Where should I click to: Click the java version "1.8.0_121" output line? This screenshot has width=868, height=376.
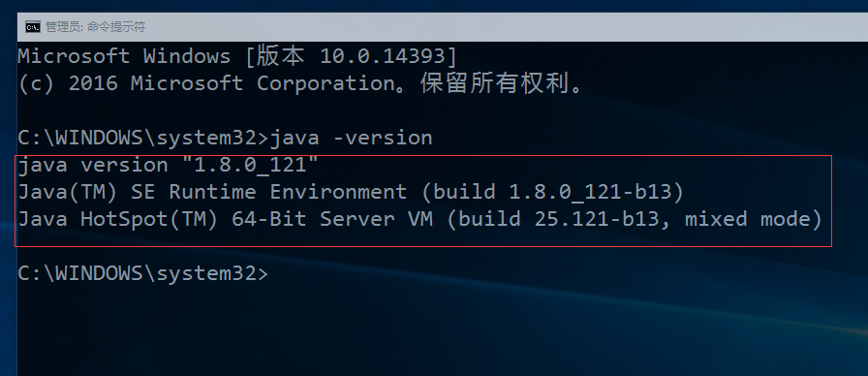tap(169, 165)
